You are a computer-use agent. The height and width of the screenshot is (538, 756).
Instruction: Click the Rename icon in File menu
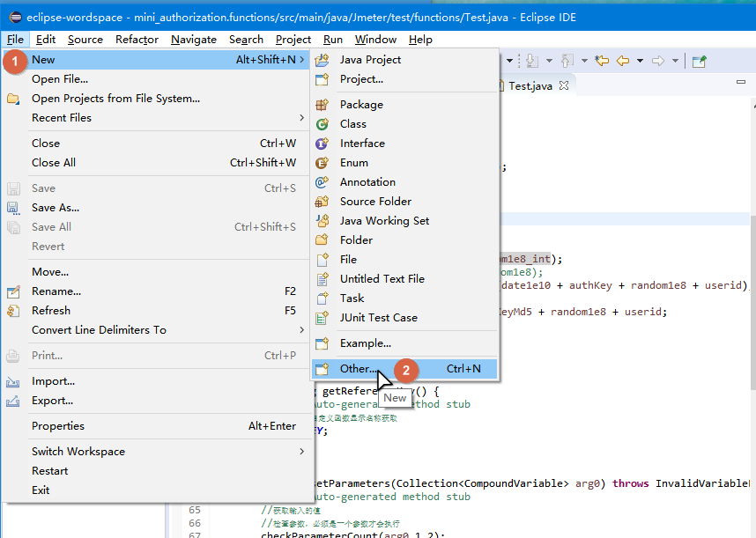pyautogui.click(x=13, y=291)
